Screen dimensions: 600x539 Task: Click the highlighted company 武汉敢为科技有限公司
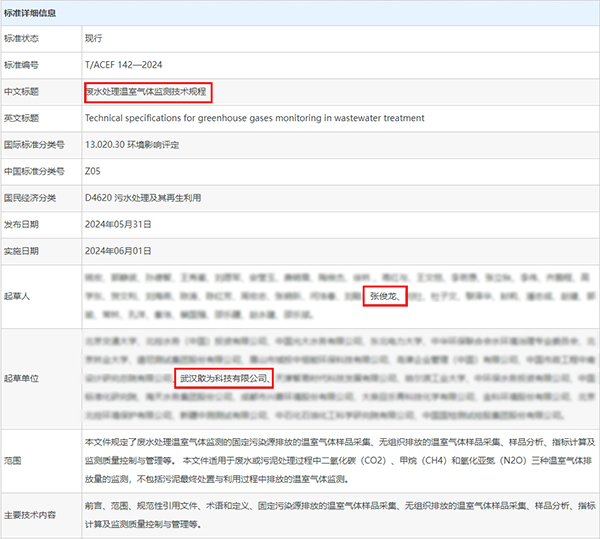223,379
